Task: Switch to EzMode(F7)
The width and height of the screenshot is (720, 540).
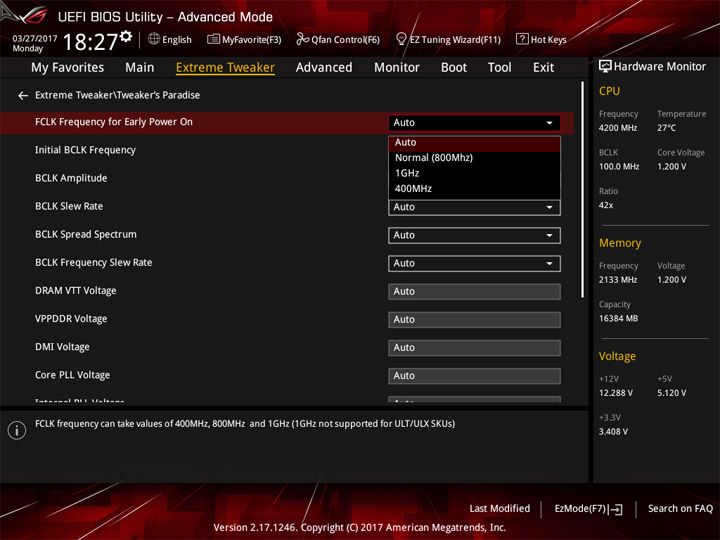Action: 588,509
